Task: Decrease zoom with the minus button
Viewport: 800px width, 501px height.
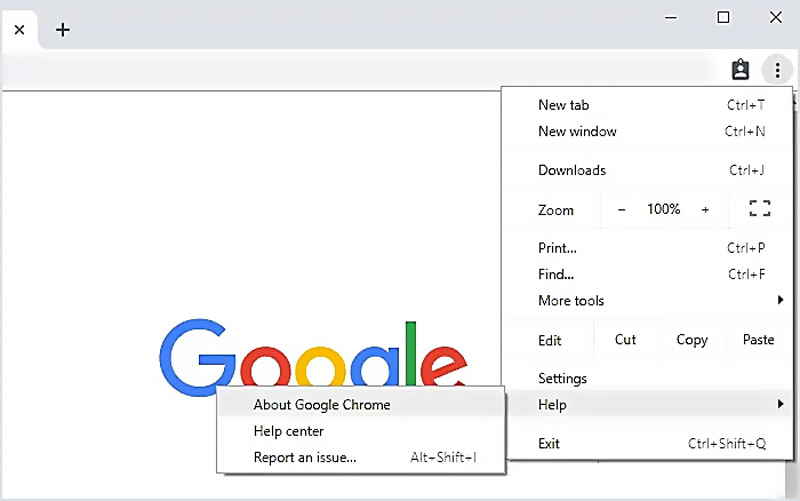Action: 622,209
